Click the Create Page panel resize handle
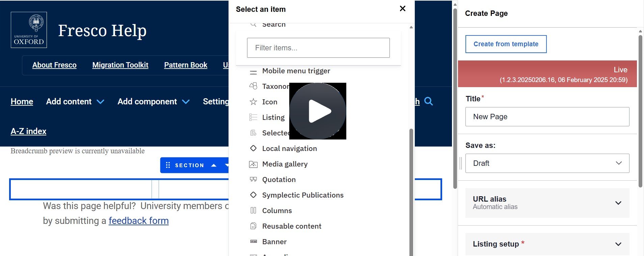Image resolution: width=644 pixels, height=256 pixels. click(x=461, y=163)
